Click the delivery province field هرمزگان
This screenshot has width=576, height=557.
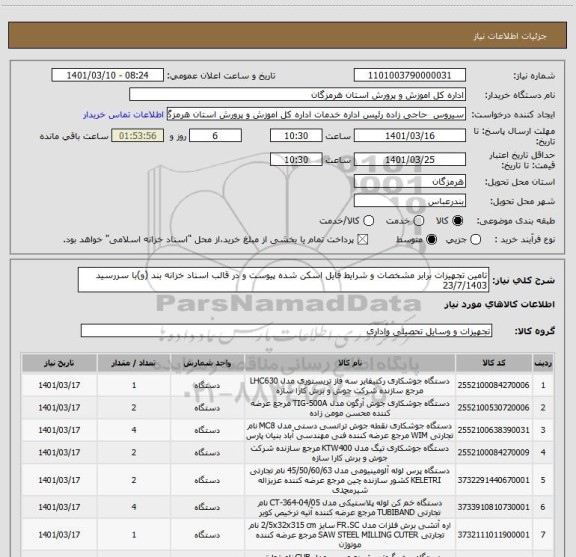tap(410, 182)
